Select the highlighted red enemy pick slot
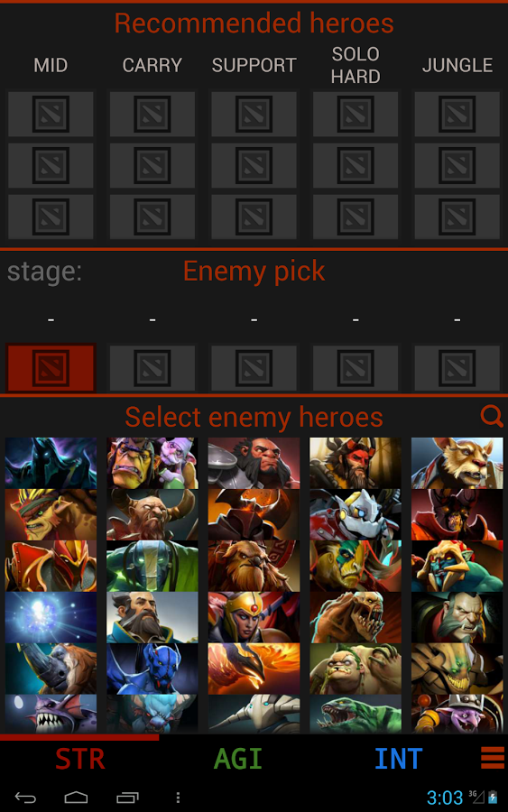The height and width of the screenshot is (812, 508). pos(51,368)
